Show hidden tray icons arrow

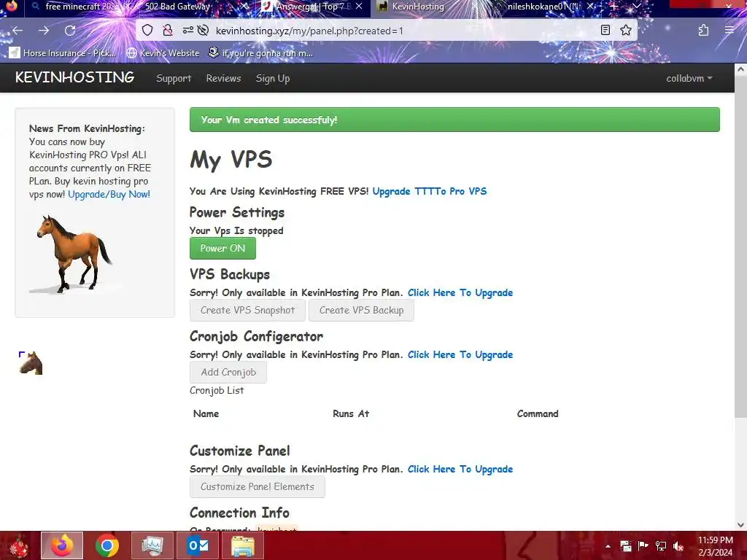click(608, 546)
